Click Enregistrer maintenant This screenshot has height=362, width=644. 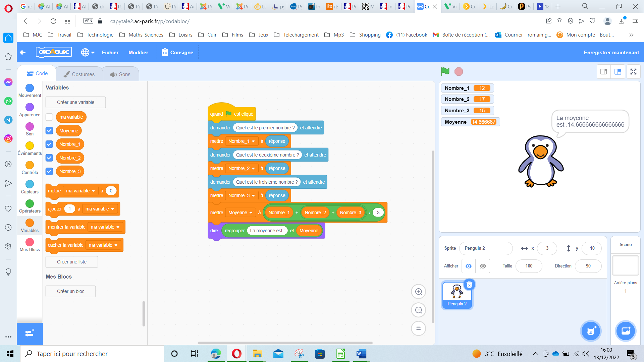[x=611, y=53]
